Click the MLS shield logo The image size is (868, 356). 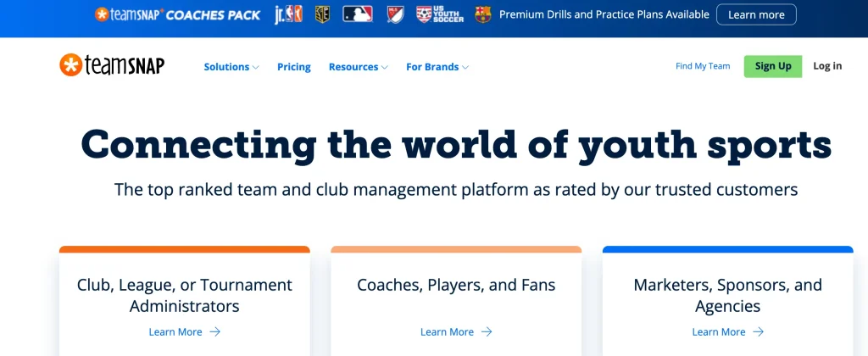click(395, 14)
